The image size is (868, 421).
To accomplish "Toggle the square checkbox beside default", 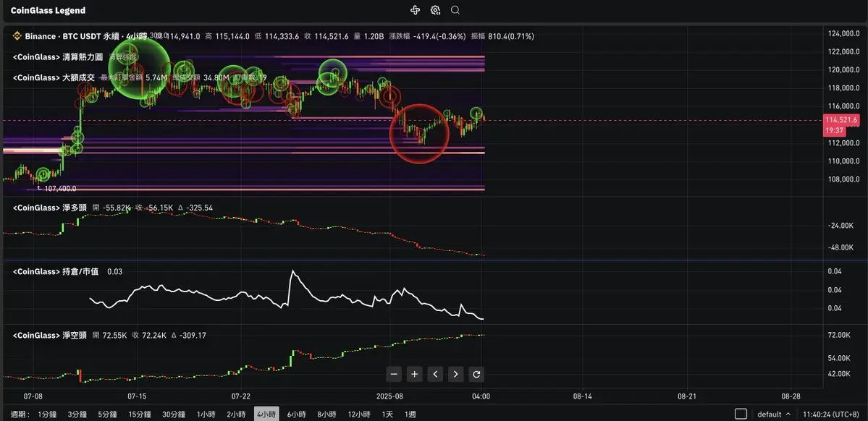I will tap(741, 414).
